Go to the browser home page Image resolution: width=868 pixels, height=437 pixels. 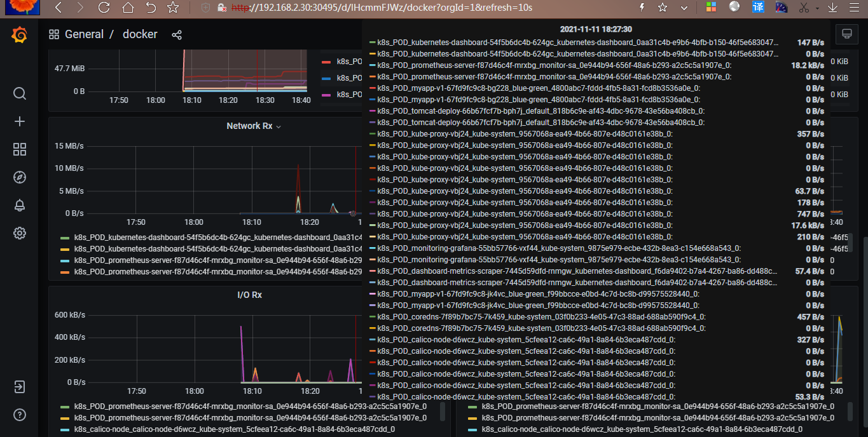pyautogui.click(x=128, y=8)
